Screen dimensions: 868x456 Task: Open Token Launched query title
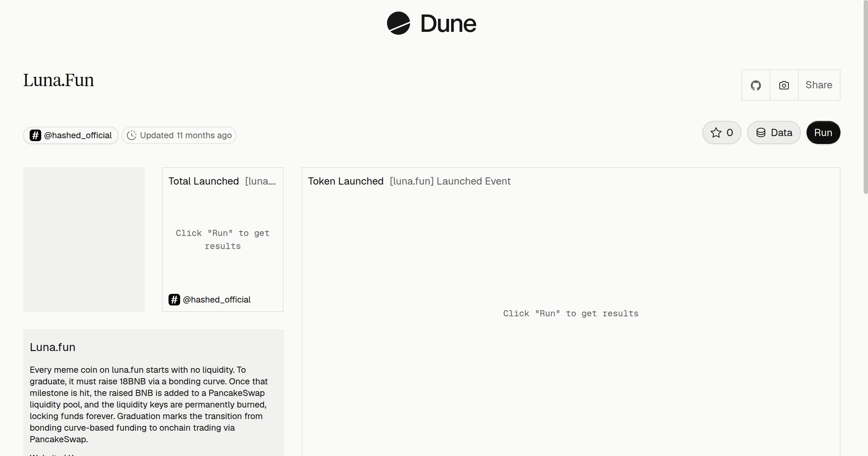tap(346, 181)
